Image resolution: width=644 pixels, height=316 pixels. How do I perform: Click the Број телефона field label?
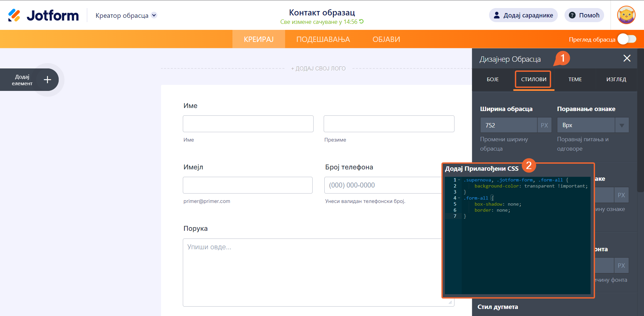[x=349, y=167]
